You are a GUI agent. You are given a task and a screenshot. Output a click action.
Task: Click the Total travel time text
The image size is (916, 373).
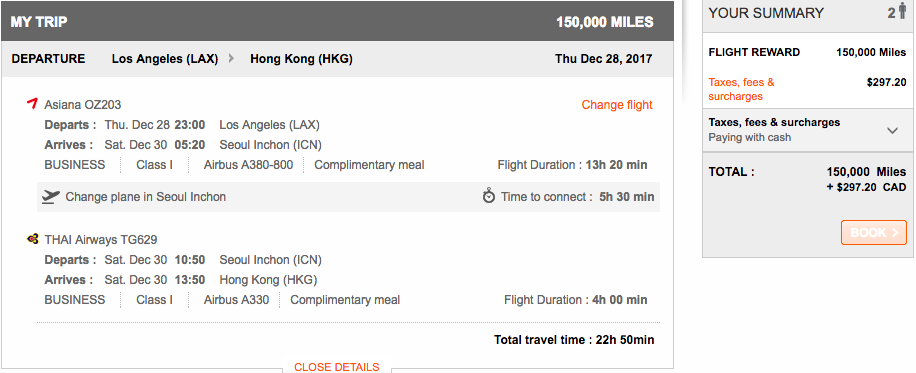pos(574,340)
